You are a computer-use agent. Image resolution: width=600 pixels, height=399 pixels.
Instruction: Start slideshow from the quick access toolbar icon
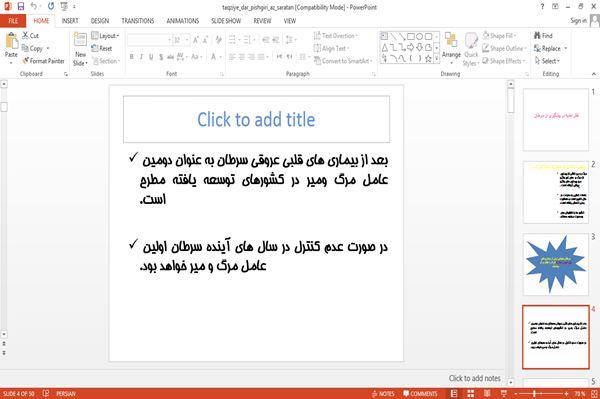pos(64,7)
